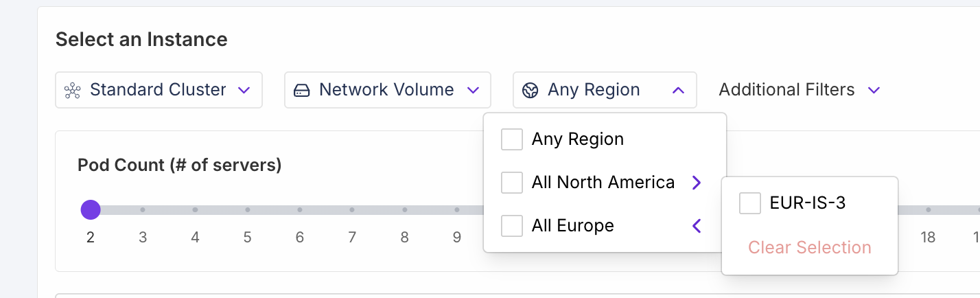Click the Standard Cluster chevron
The height and width of the screenshot is (298, 980).
(x=244, y=90)
